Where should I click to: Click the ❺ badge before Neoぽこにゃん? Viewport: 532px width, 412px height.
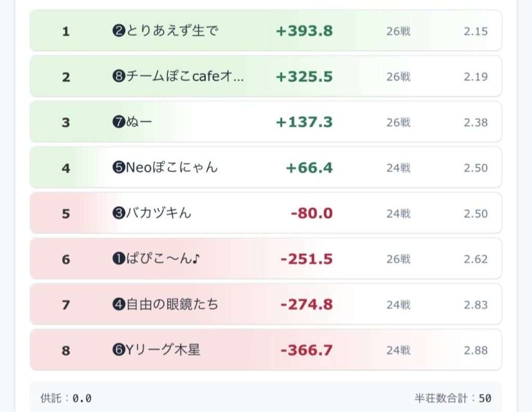[119, 168]
